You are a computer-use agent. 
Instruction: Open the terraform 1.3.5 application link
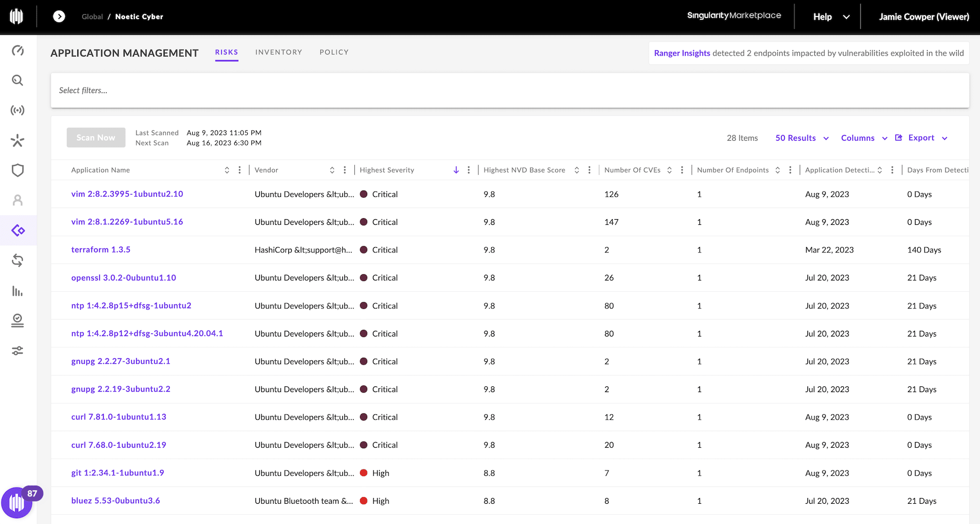click(101, 250)
